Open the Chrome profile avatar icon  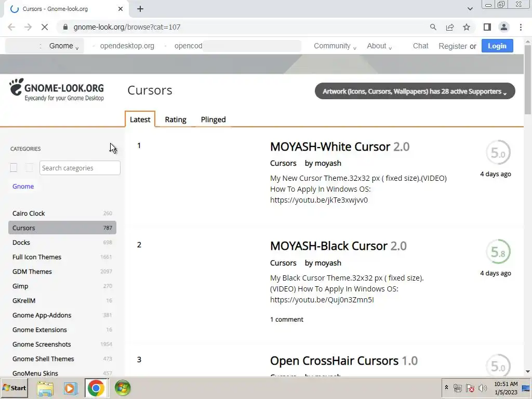pos(504,27)
